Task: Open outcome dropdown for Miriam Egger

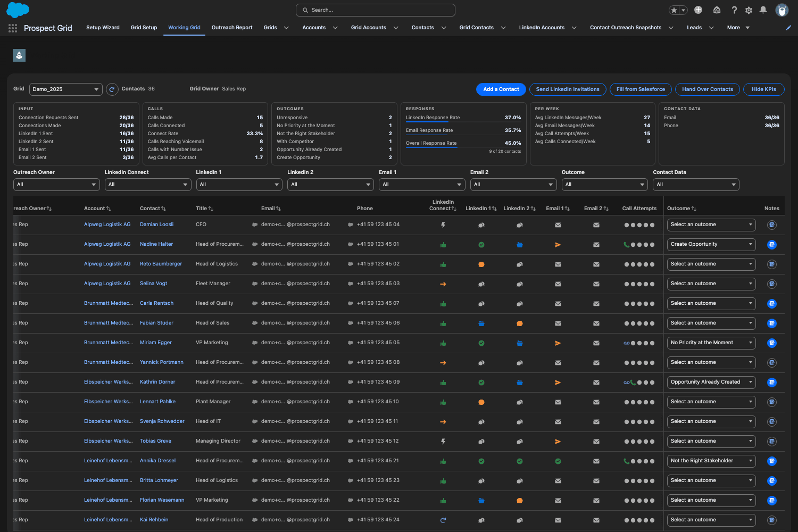Action: (x=711, y=343)
